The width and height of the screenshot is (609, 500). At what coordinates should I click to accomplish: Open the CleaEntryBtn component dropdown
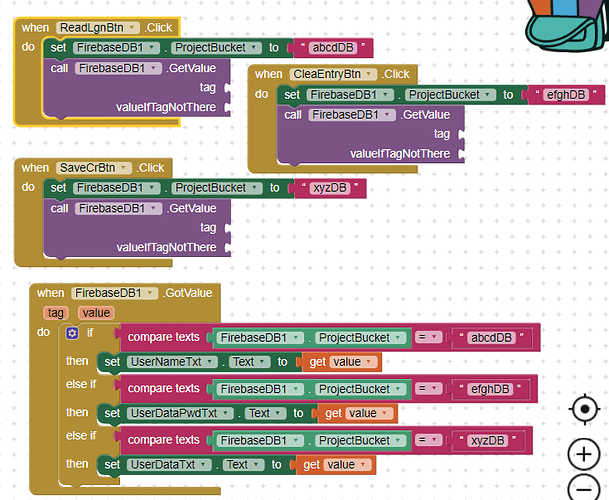click(x=333, y=74)
